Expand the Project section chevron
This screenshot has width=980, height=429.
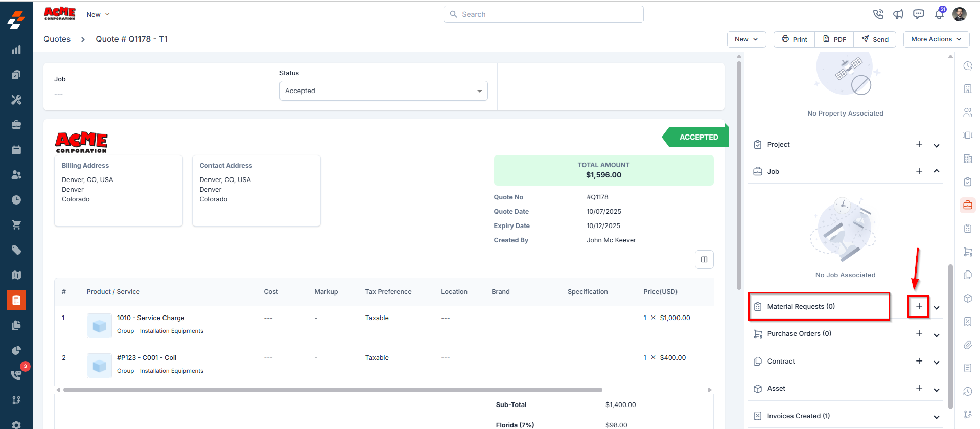tap(936, 145)
